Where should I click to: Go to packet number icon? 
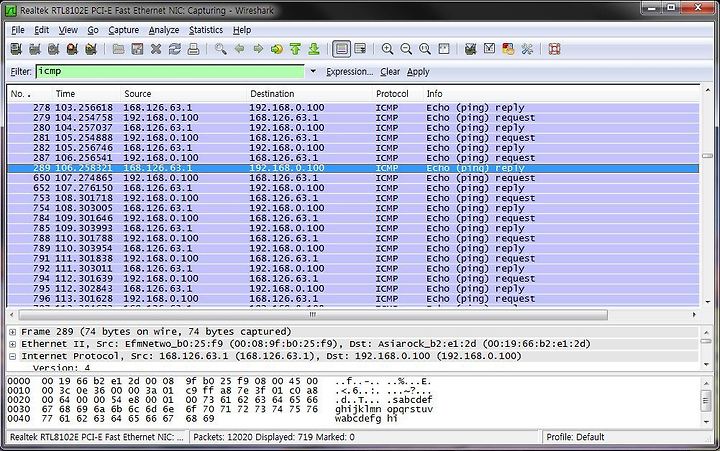(x=276, y=49)
